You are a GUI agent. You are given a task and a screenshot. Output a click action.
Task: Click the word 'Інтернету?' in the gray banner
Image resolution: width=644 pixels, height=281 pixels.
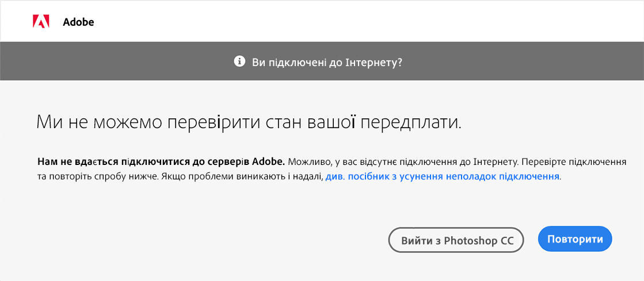click(378, 62)
